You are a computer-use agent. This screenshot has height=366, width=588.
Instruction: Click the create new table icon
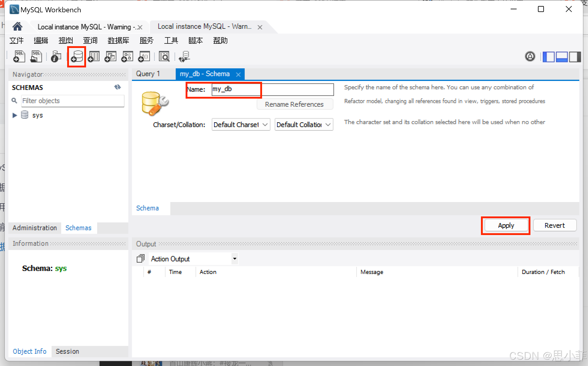pyautogui.click(x=94, y=56)
